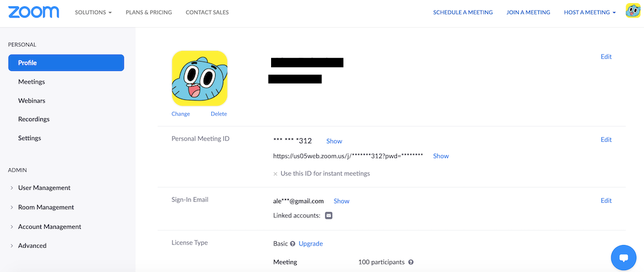Image resolution: width=644 pixels, height=272 pixels.
Task: Click the help icon next to Basic
Action: [x=292, y=244]
